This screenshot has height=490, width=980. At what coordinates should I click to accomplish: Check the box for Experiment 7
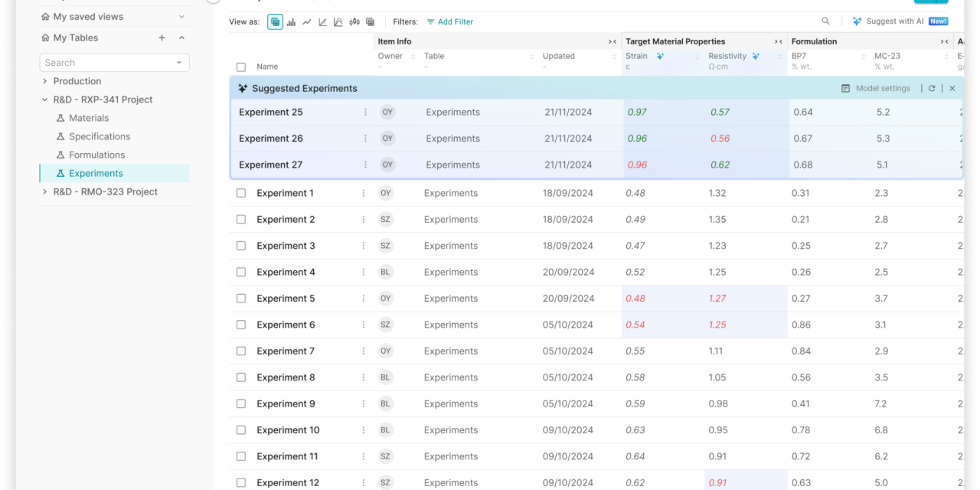241,351
